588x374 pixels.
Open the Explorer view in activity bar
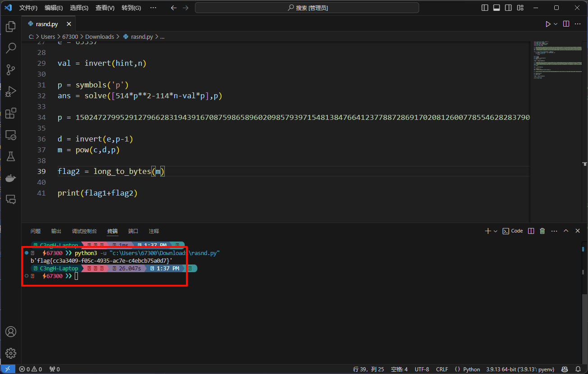click(x=11, y=27)
